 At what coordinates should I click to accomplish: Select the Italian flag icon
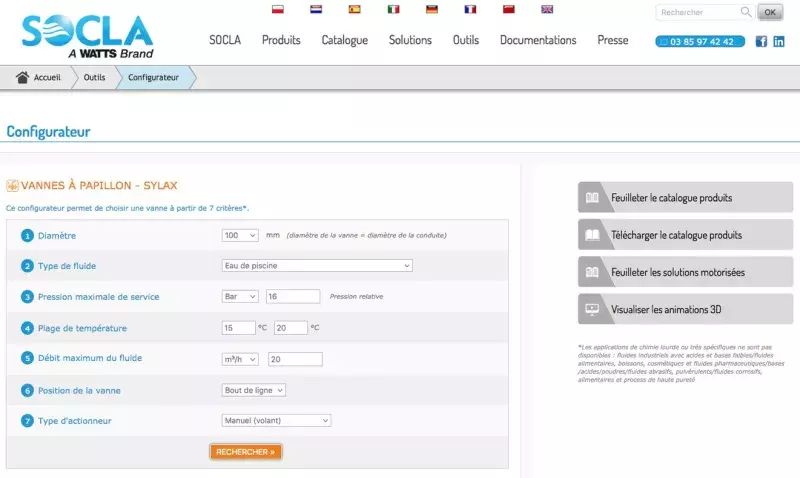[393, 9]
